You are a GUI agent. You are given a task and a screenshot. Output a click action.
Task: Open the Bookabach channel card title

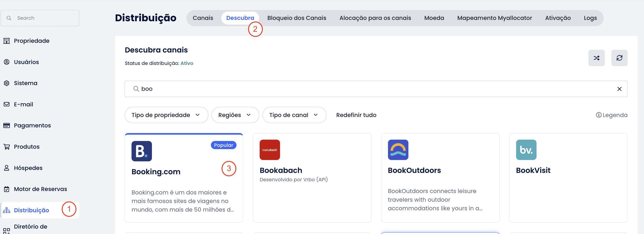pyautogui.click(x=281, y=170)
